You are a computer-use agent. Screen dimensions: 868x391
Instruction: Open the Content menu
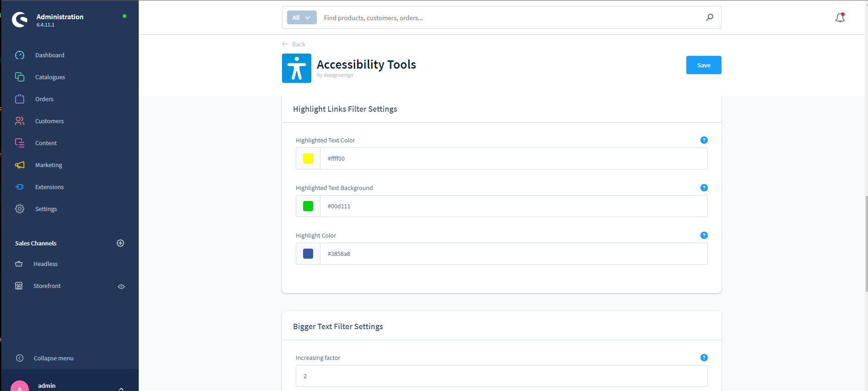pos(46,143)
